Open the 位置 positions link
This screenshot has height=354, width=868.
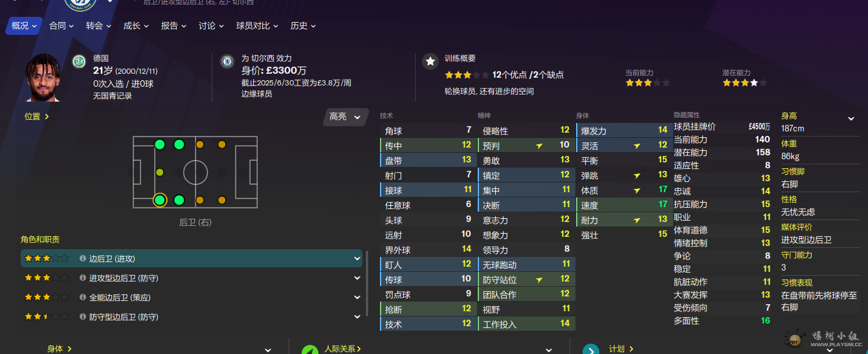37,117
